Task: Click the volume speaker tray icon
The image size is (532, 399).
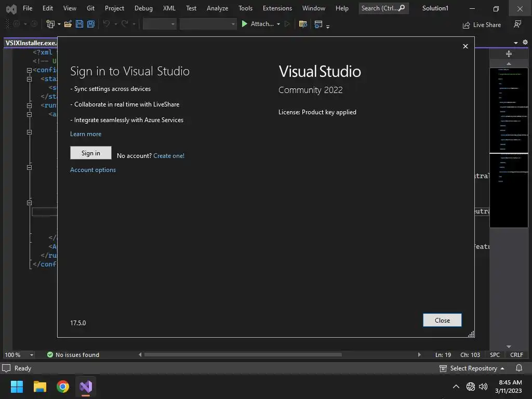Action: pyautogui.click(x=483, y=387)
